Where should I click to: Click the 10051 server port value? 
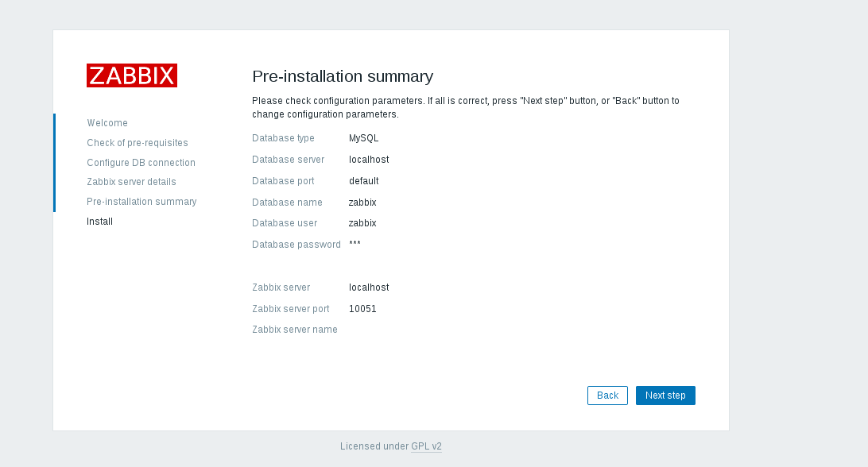coord(362,308)
